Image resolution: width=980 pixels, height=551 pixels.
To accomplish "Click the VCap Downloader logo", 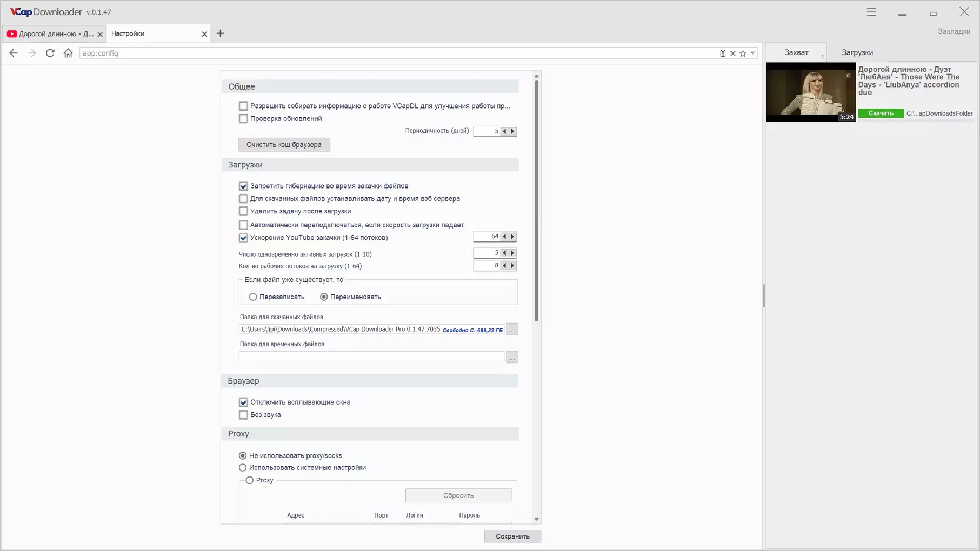I will coord(46,12).
